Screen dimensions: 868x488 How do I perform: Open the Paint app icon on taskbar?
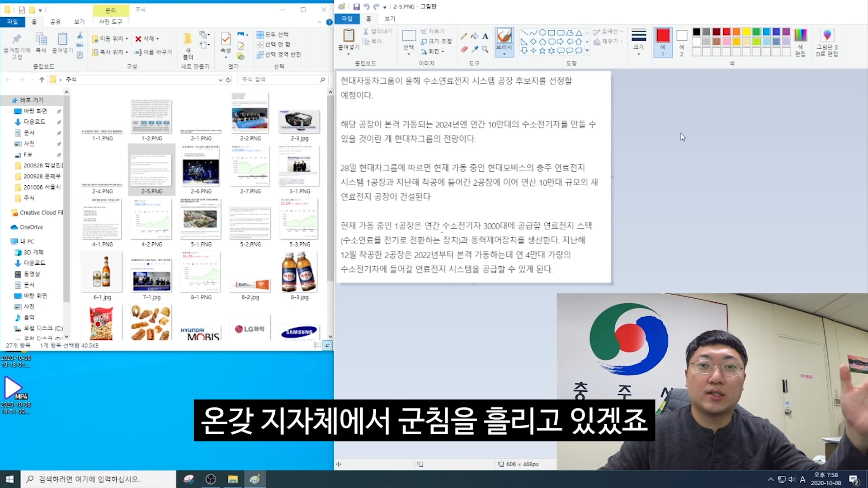[x=255, y=479]
